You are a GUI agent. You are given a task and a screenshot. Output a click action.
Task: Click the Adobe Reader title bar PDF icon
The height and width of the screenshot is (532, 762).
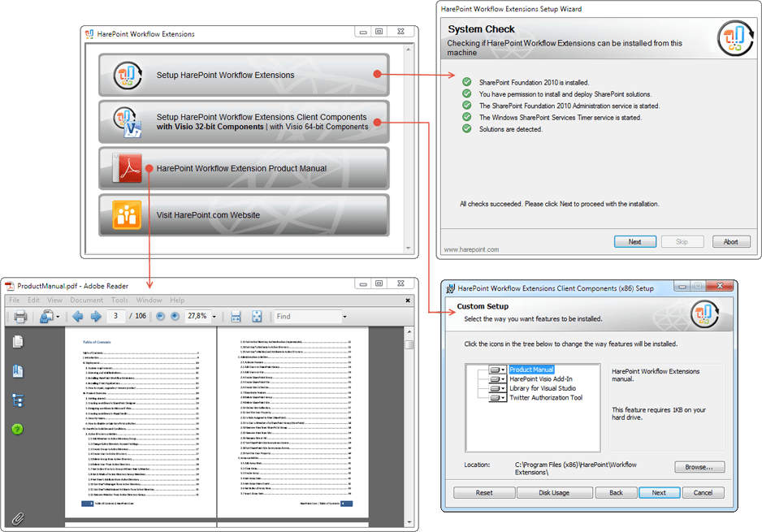coord(9,286)
